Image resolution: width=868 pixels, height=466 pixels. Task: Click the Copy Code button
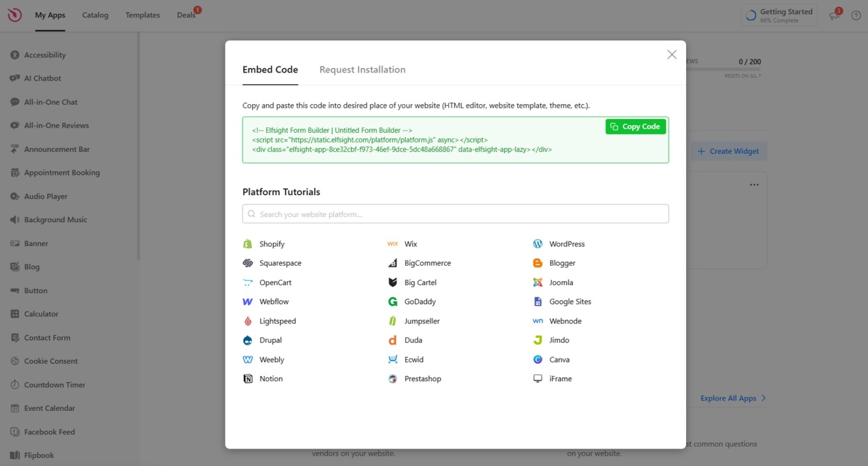pos(635,126)
